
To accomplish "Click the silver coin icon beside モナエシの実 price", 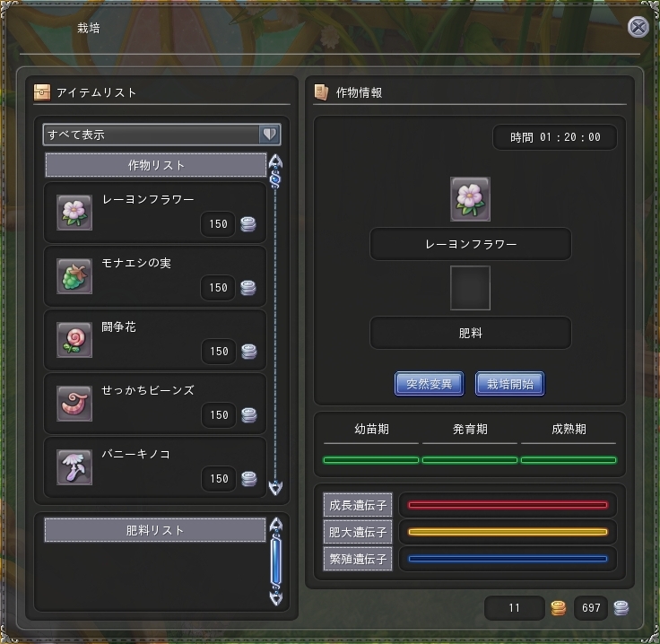I will [x=248, y=288].
